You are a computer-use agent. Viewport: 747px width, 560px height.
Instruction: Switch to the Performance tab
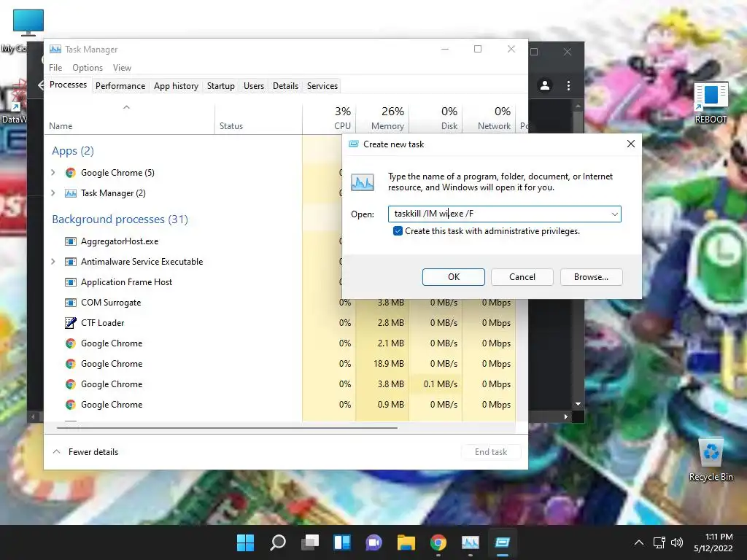click(120, 86)
